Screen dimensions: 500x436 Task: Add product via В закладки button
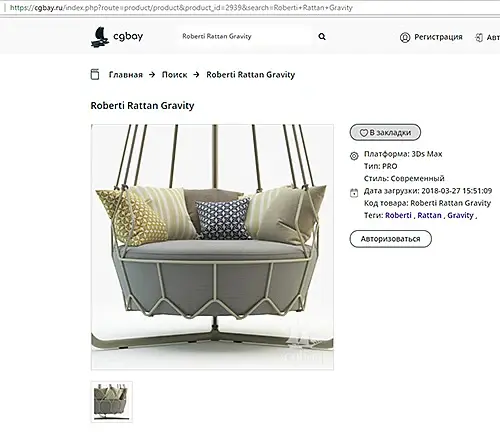385,132
